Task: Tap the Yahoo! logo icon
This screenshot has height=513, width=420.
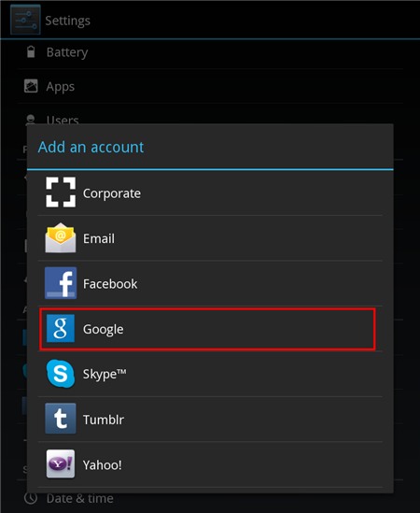Action: pos(61,463)
